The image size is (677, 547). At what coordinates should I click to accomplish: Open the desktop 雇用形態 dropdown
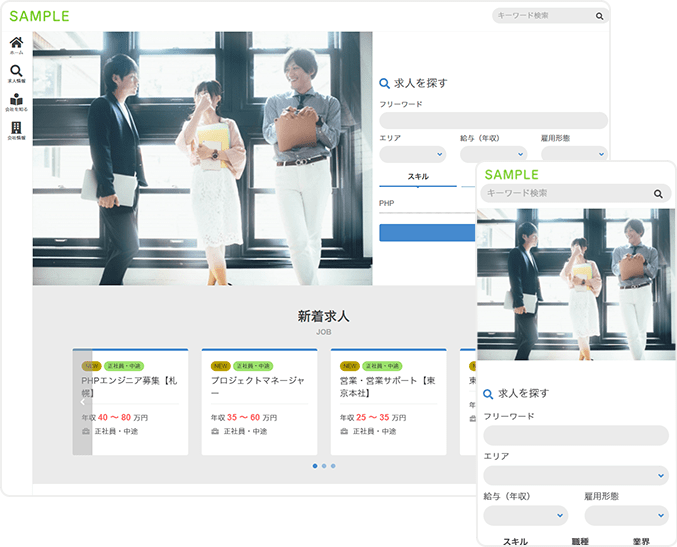574,154
